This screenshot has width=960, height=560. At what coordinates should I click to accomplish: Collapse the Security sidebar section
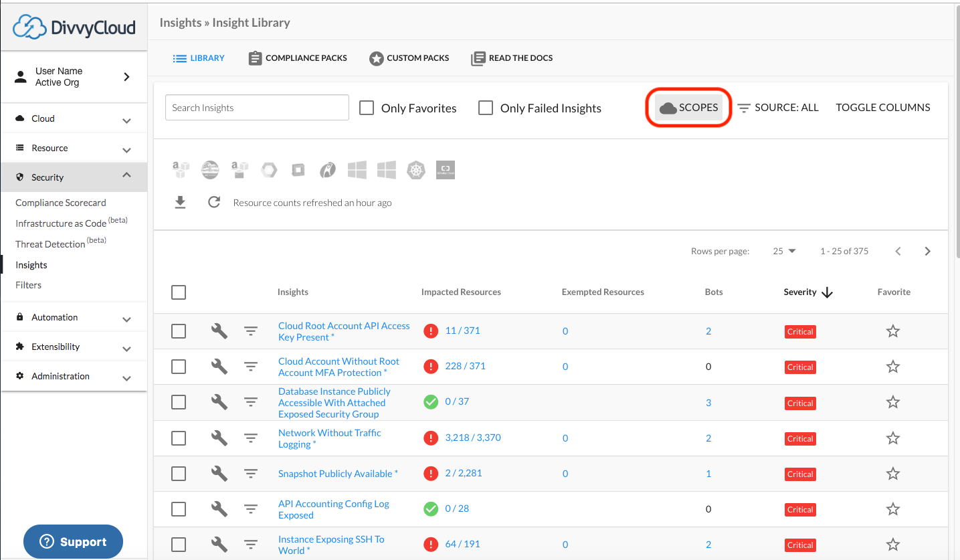[74, 177]
